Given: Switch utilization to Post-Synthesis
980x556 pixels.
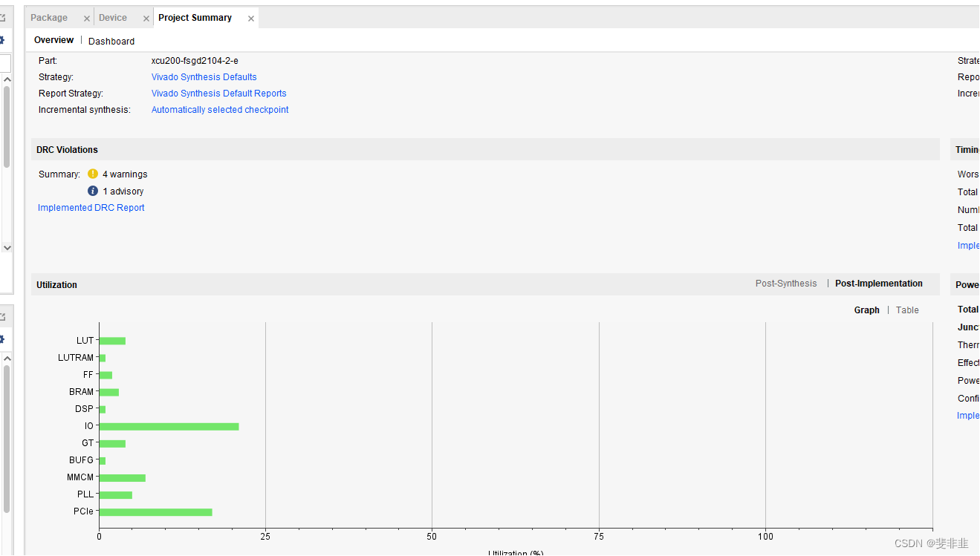Looking at the screenshot, I should tap(786, 284).
